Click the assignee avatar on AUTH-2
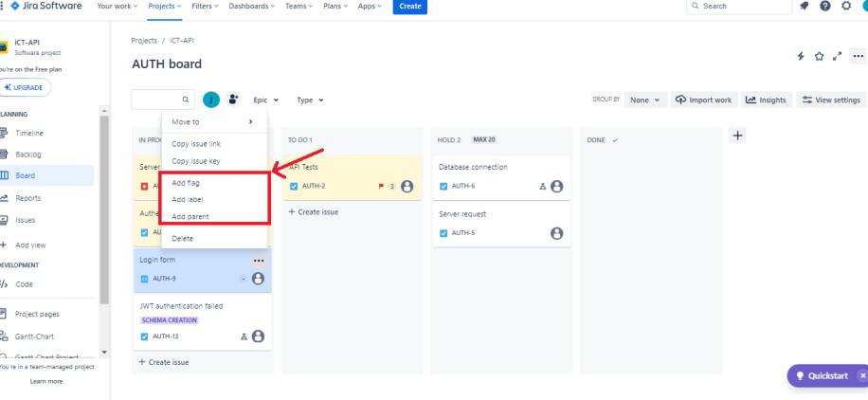The image size is (868, 400). coord(407,186)
